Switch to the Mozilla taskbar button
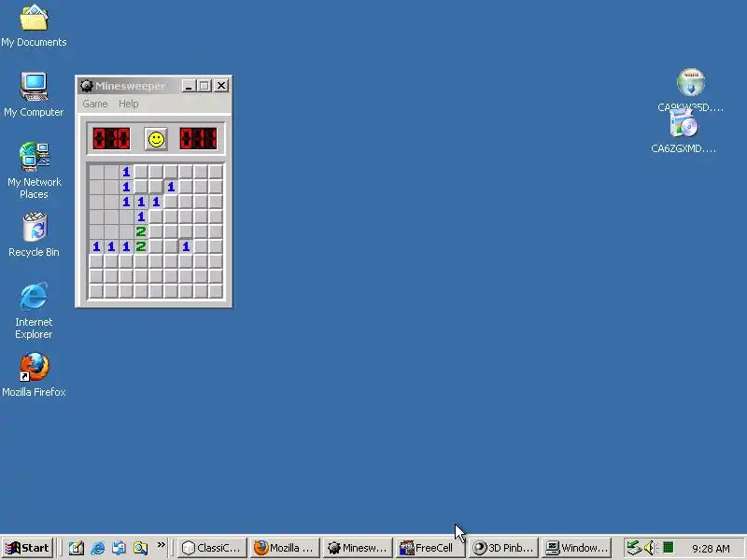The image size is (747, 560). click(x=285, y=548)
